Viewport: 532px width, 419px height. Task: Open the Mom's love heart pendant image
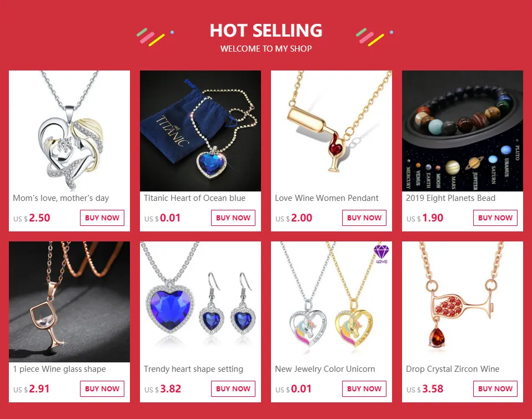[x=69, y=131]
